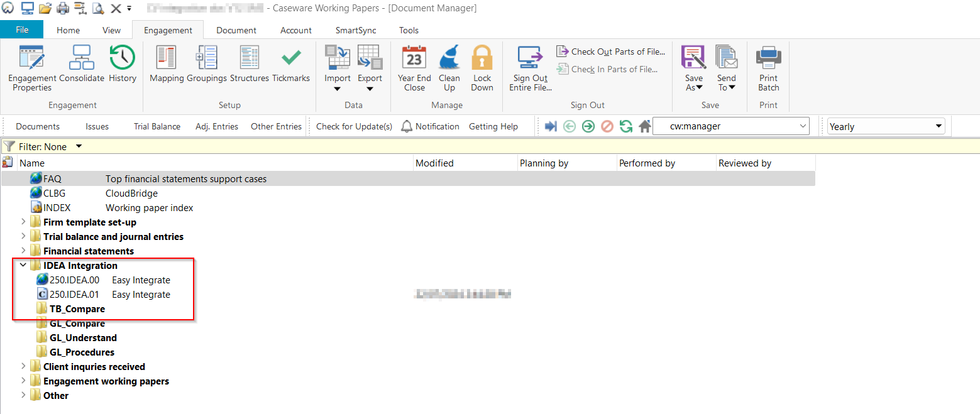
Task: Click the Consolidate icon in ribbon
Action: point(81,58)
